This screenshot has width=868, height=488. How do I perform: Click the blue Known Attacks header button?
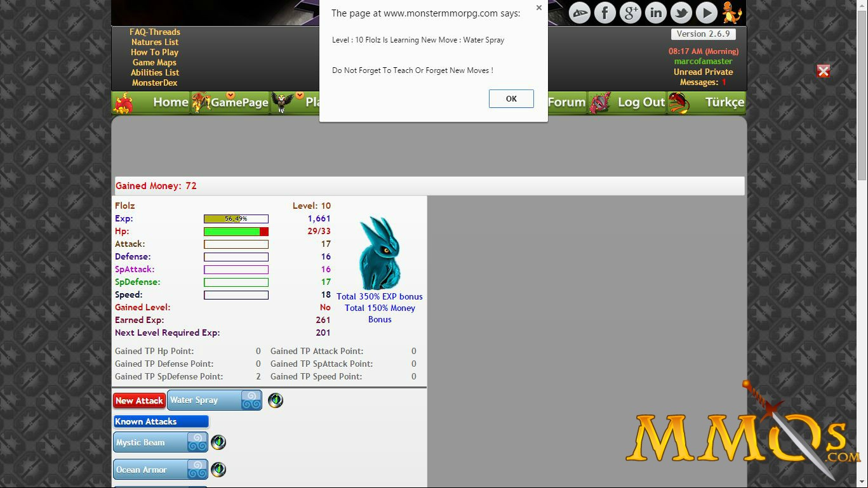coord(161,421)
